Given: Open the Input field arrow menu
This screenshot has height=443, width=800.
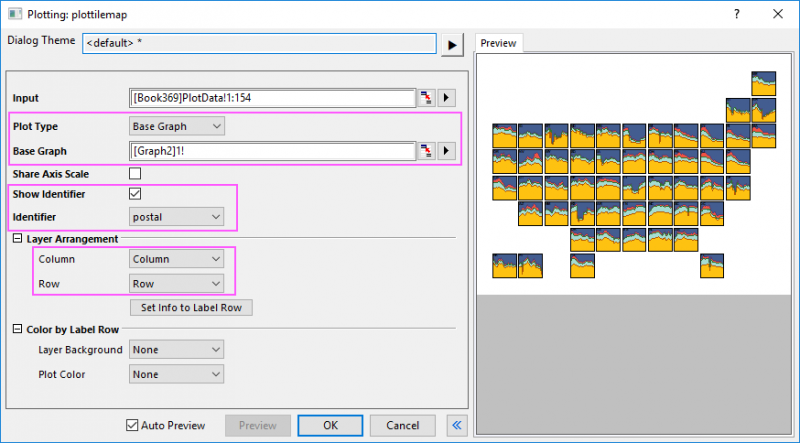Looking at the screenshot, I should (447, 98).
